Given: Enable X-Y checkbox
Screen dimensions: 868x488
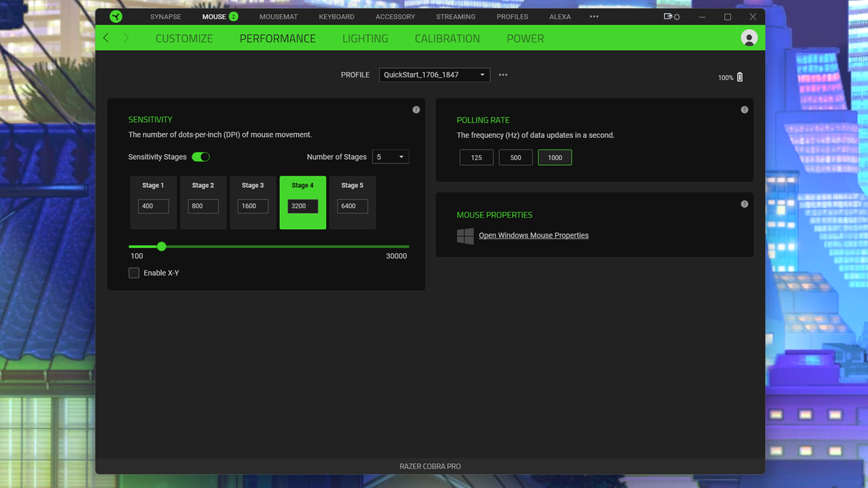Looking at the screenshot, I should pyautogui.click(x=134, y=273).
